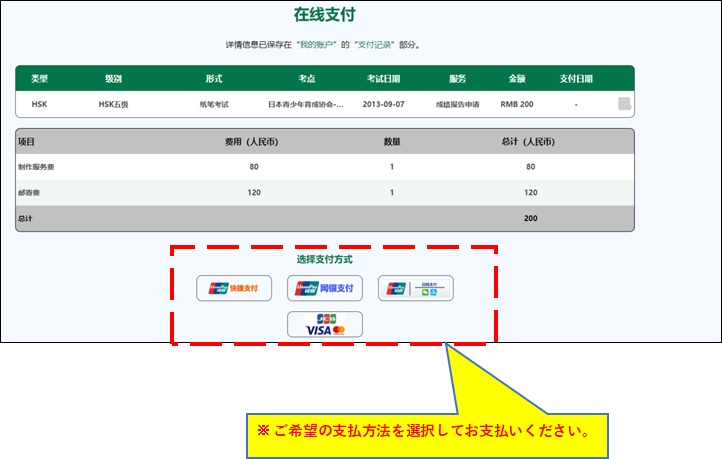Click the 金额 column header

click(x=516, y=78)
